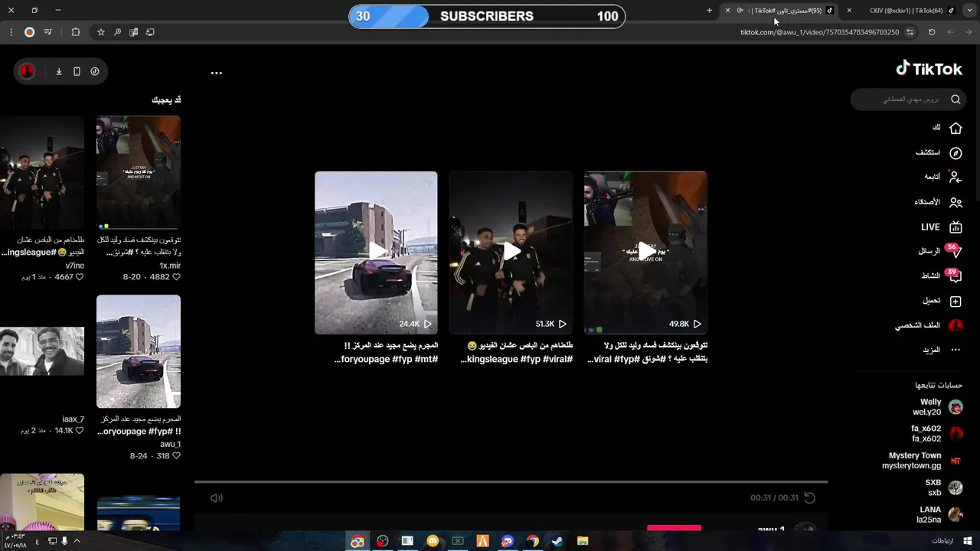
Task: Open the browser three-dots menu
Action: point(11,32)
